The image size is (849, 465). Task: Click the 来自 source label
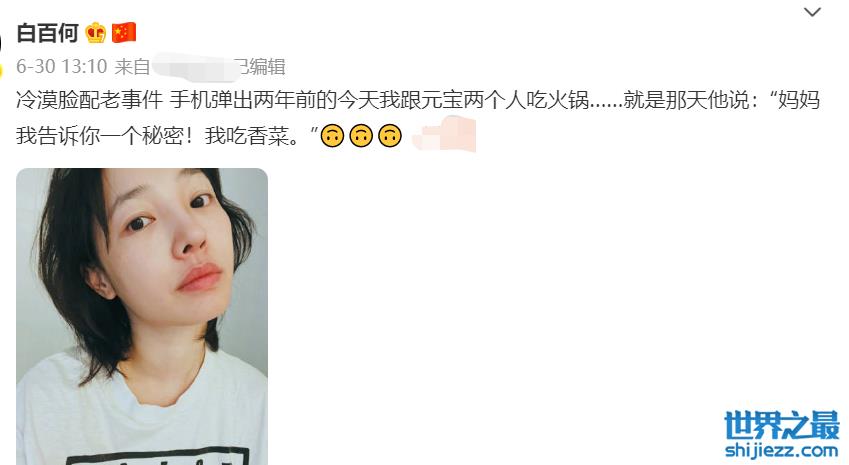tap(132, 67)
